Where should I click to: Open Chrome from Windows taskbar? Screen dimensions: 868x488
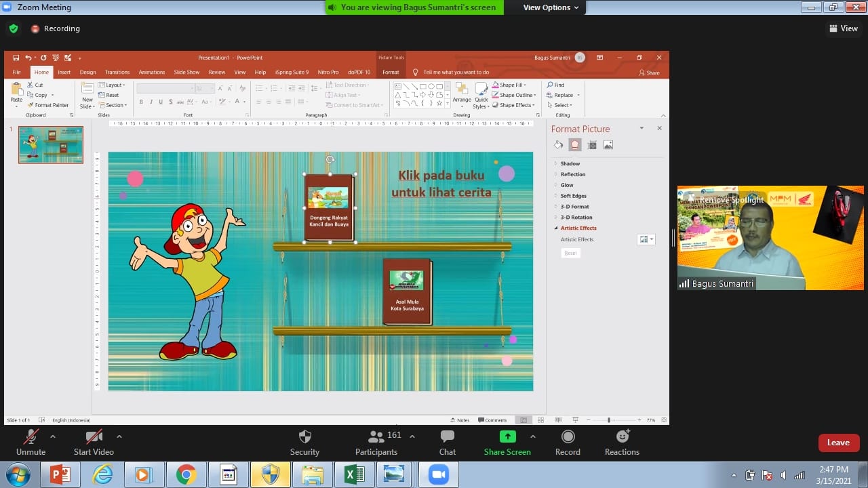[x=186, y=474]
